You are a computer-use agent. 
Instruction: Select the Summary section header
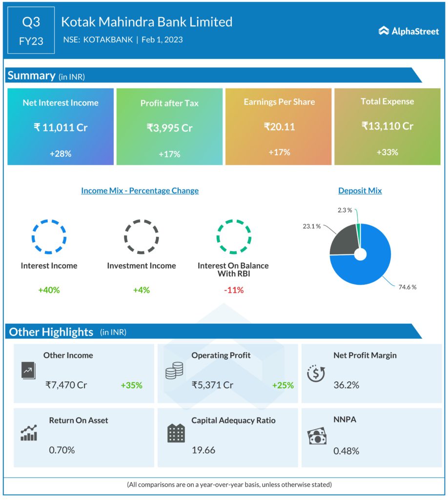pos(31,76)
